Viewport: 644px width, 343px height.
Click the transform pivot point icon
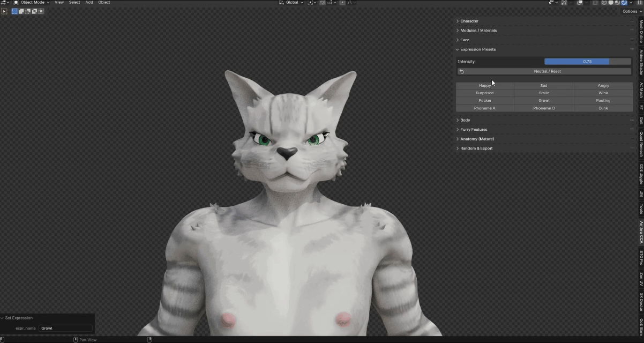coord(311,2)
